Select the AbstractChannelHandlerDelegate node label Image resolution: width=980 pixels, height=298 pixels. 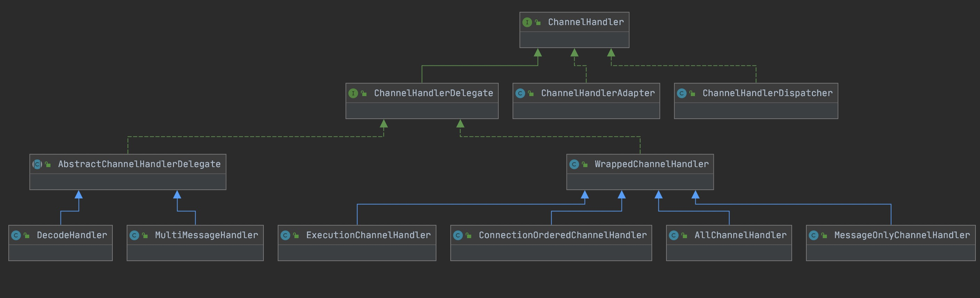[x=139, y=164]
